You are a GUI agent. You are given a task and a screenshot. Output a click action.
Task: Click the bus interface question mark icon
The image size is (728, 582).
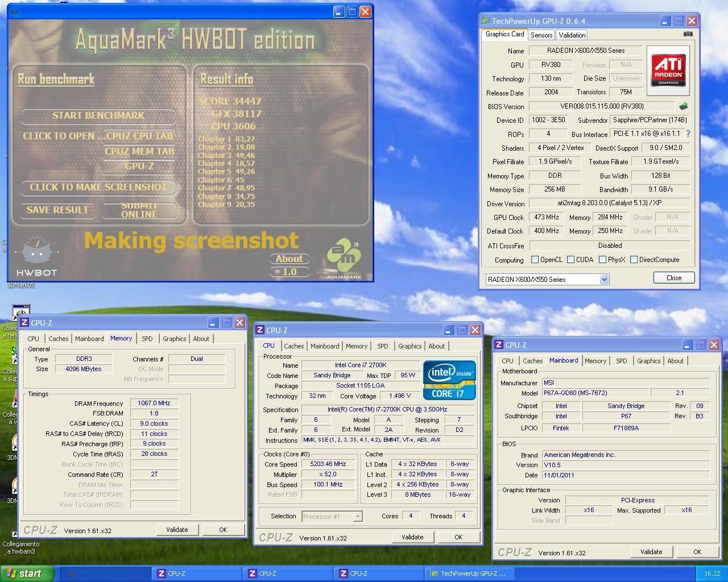click(688, 134)
